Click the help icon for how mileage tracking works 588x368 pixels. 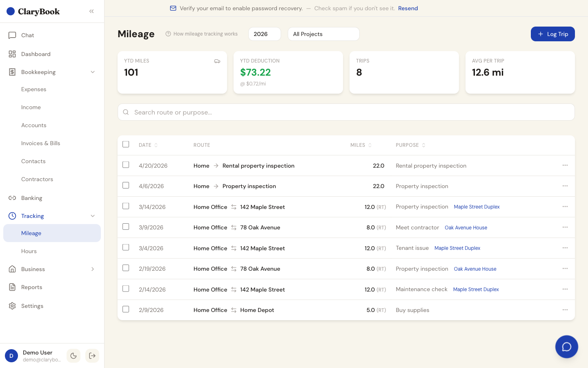(x=168, y=34)
